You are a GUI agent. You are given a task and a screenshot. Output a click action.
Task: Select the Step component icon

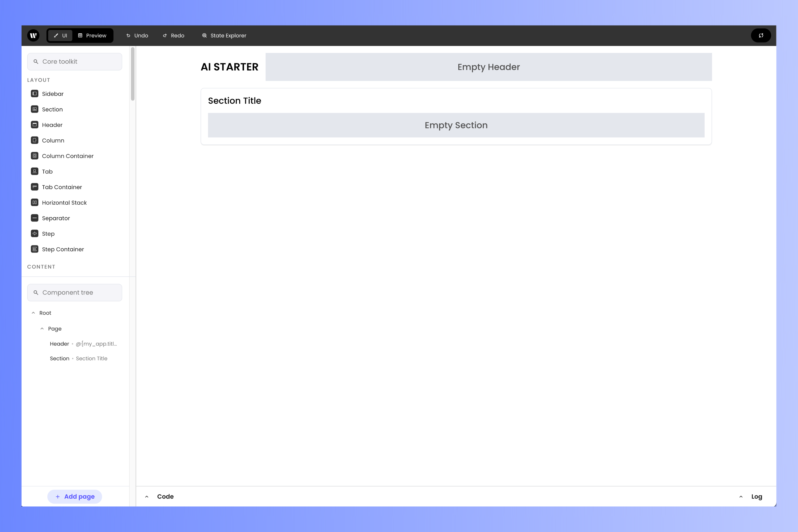tap(35, 234)
